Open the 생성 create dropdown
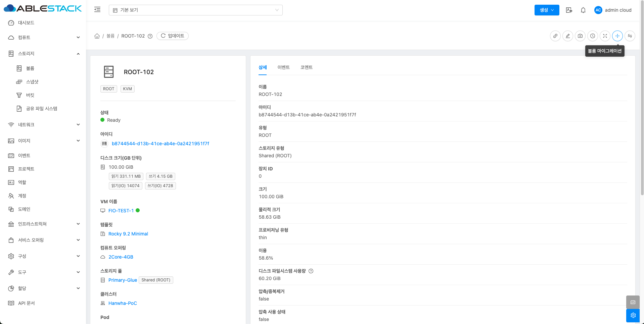Screen dimensions: 644x324 (546, 10)
